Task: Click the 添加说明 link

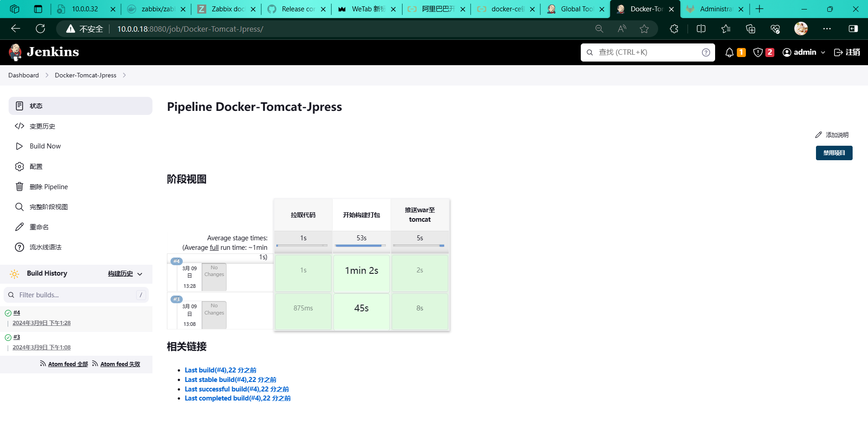Action: coord(832,135)
